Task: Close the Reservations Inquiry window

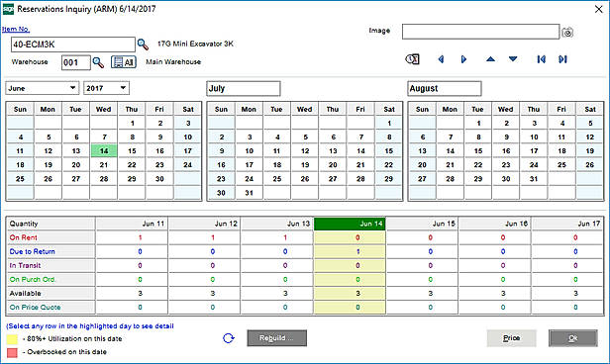Action: pos(599,9)
